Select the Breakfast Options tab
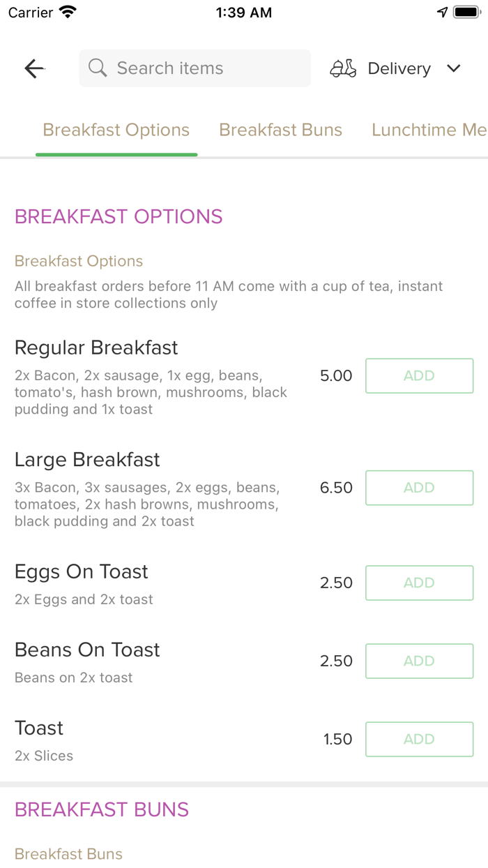The height and width of the screenshot is (868, 488). (116, 130)
